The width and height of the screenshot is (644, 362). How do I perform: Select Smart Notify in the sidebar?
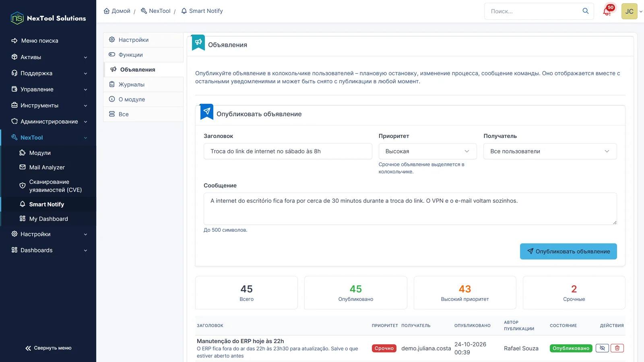pyautogui.click(x=48, y=204)
